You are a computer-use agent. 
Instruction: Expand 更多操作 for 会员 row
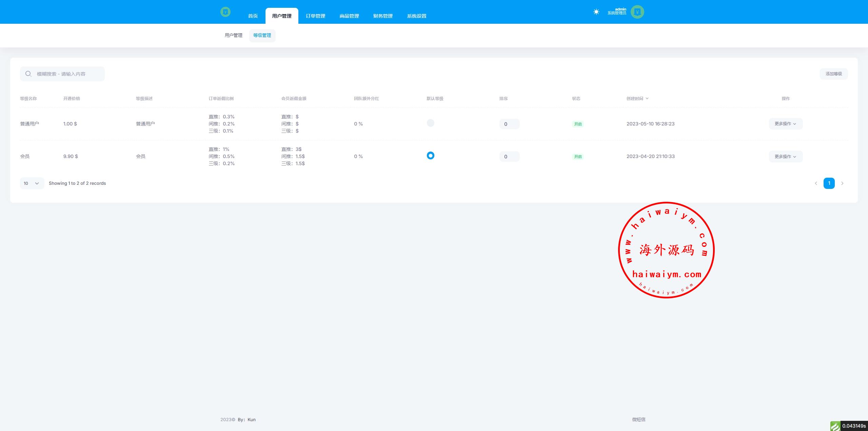pyautogui.click(x=785, y=157)
